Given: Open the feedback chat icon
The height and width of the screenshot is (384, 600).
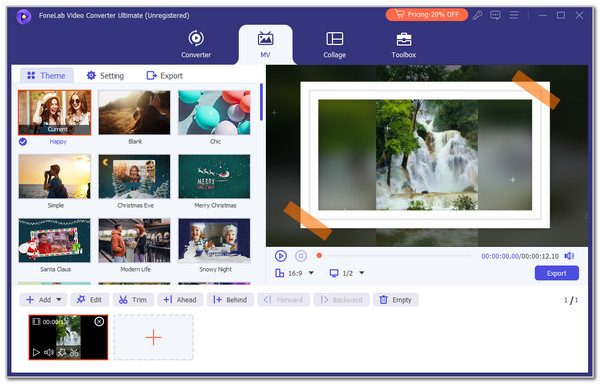Looking at the screenshot, I should [495, 15].
